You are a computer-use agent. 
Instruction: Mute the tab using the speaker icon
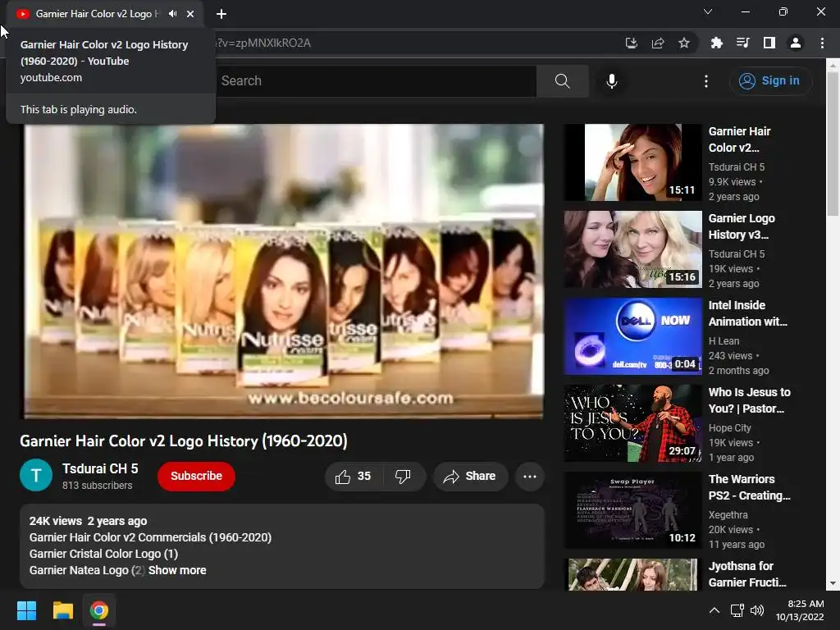(x=172, y=14)
